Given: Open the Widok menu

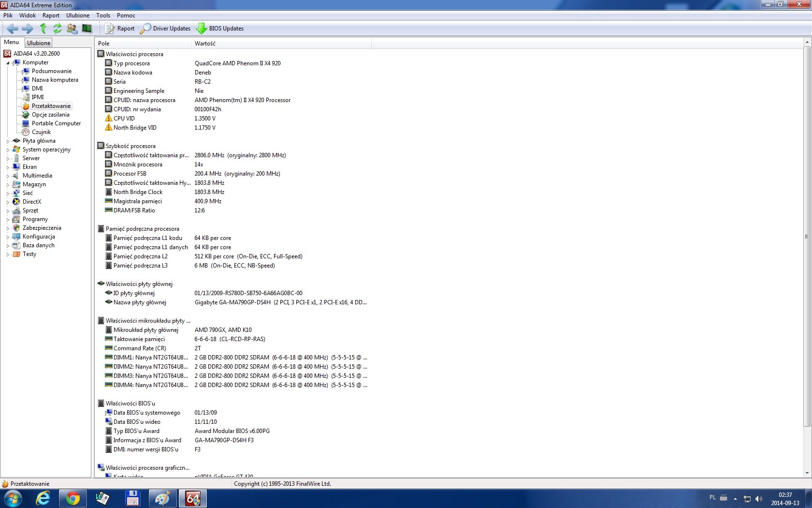Looking at the screenshot, I should point(28,15).
